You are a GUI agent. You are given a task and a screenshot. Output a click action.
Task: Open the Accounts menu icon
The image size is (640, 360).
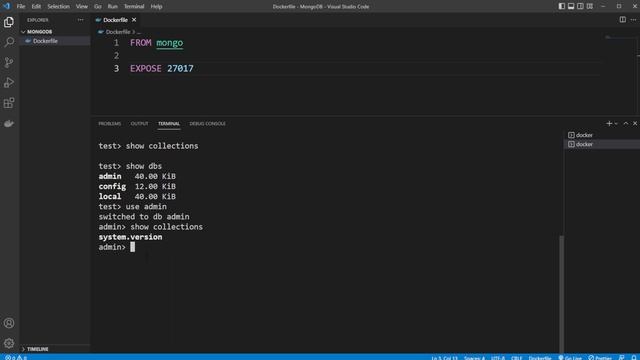point(9,323)
